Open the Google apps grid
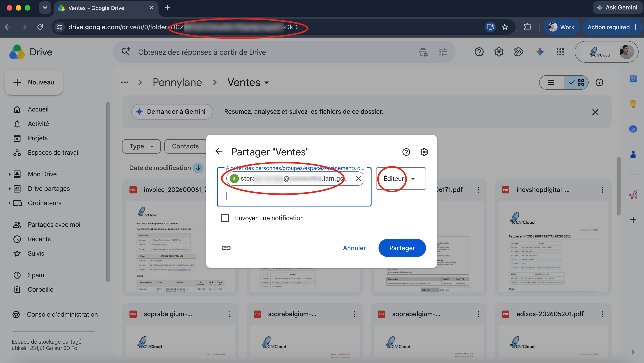Viewport: 644px width, 363px height. click(560, 52)
